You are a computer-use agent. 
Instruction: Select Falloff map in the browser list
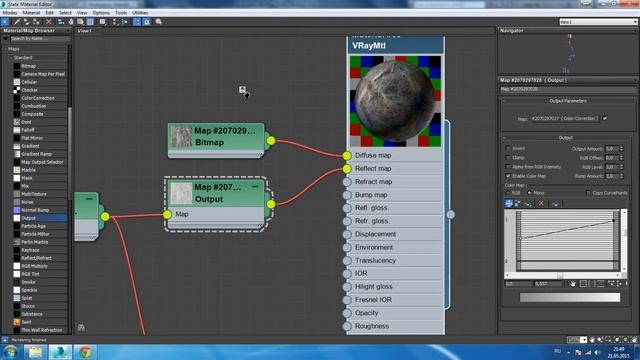[29, 130]
